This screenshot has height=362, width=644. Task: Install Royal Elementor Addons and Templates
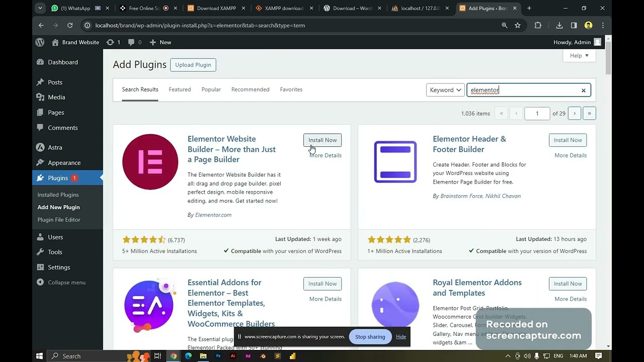click(568, 284)
